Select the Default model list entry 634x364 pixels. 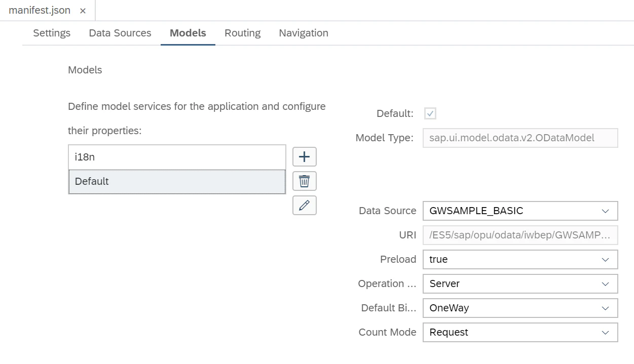[177, 181]
